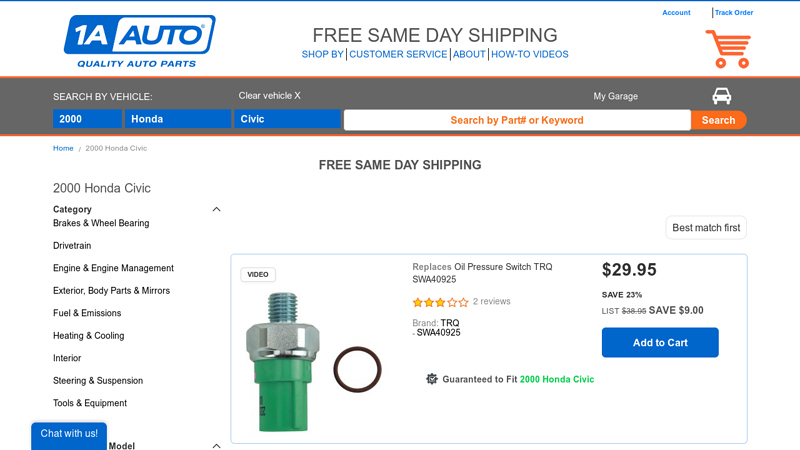The image size is (800, 450).
Task: Click the VIDEO badge on product
Action: point(258,275)
